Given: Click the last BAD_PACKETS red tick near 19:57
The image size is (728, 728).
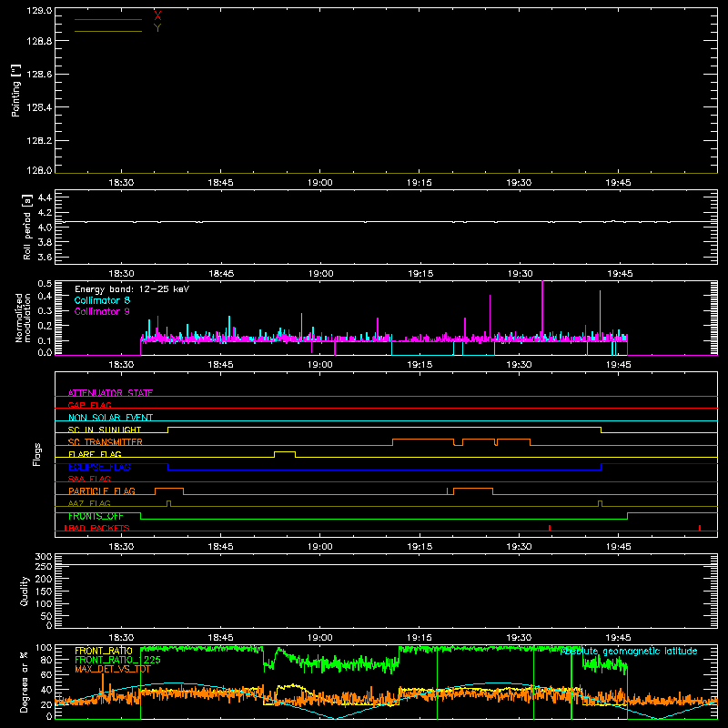Looking at the screenshot, I should [700, 528].
